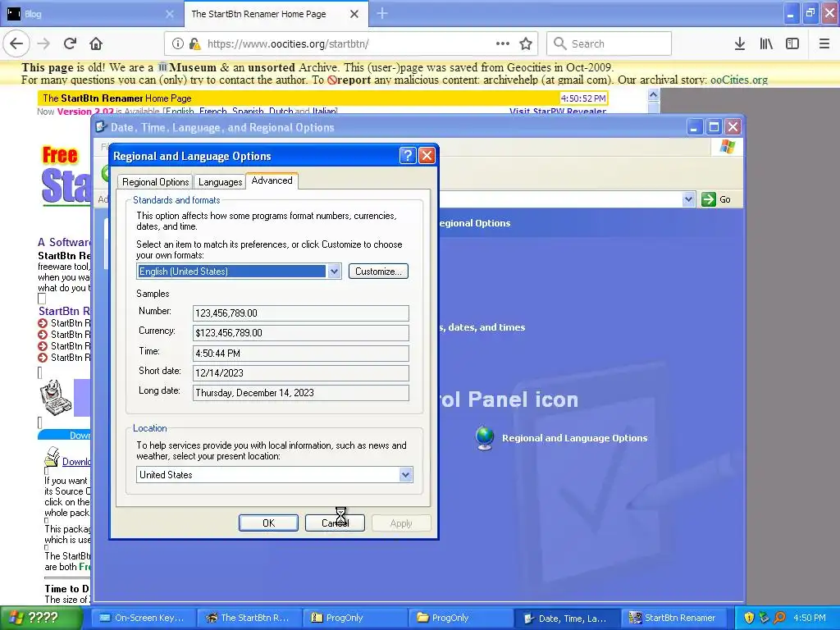Click the Number sample field
The image size is (840, 630).
coord(300,313)
